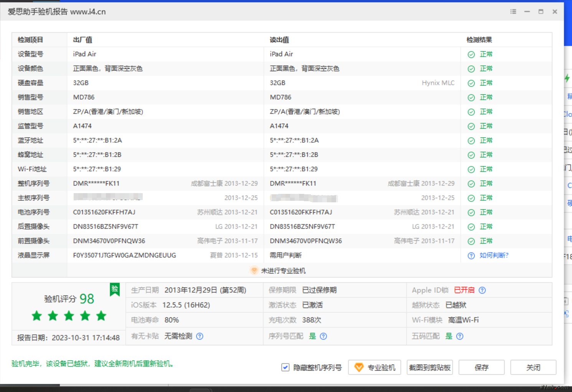Click green check icon in 设备颜色 row

(x=471, y=69)
